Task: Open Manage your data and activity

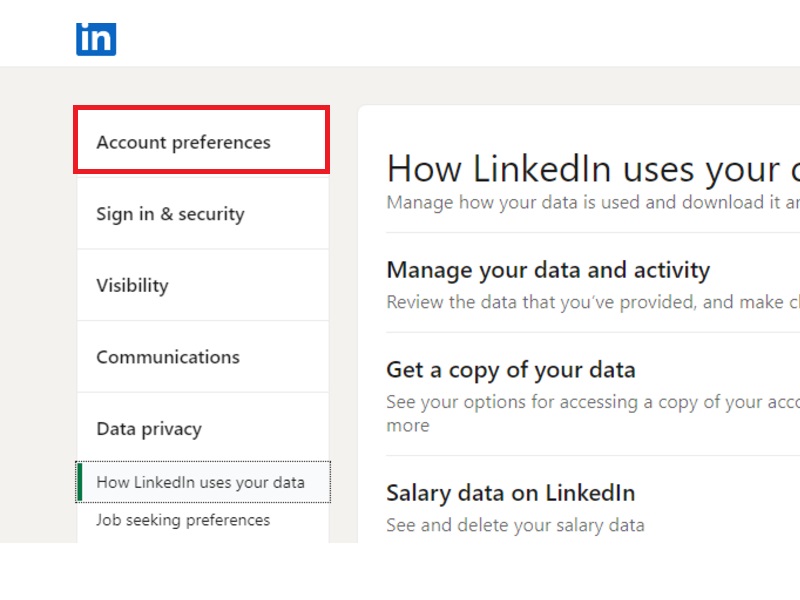Action: 548,270
